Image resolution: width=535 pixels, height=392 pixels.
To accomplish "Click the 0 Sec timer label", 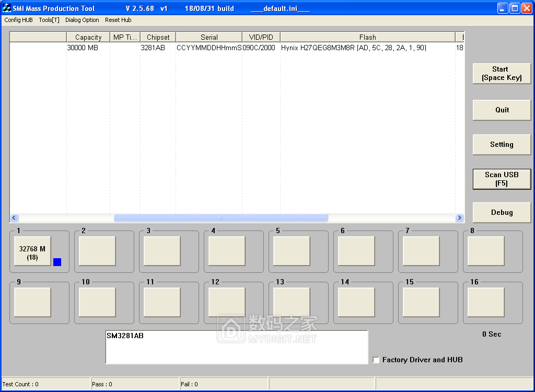I will (x=492, y=335).
